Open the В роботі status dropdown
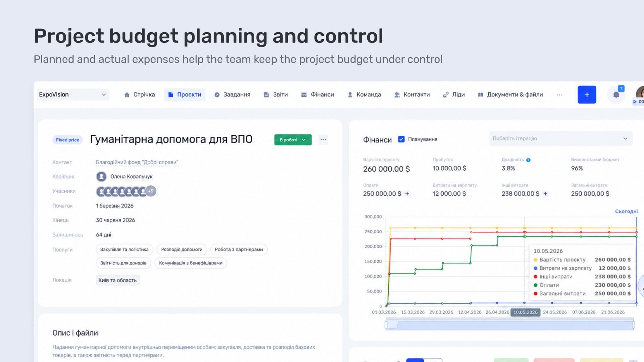The height and width of the screenshot is (362, 644). coord(293,140)
